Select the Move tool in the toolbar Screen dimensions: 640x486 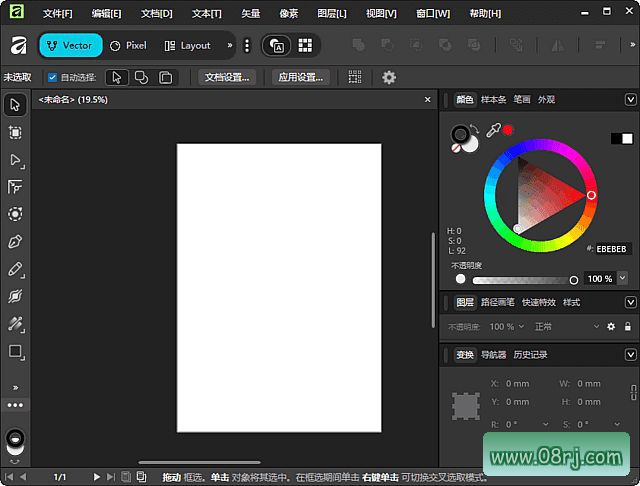15,105
